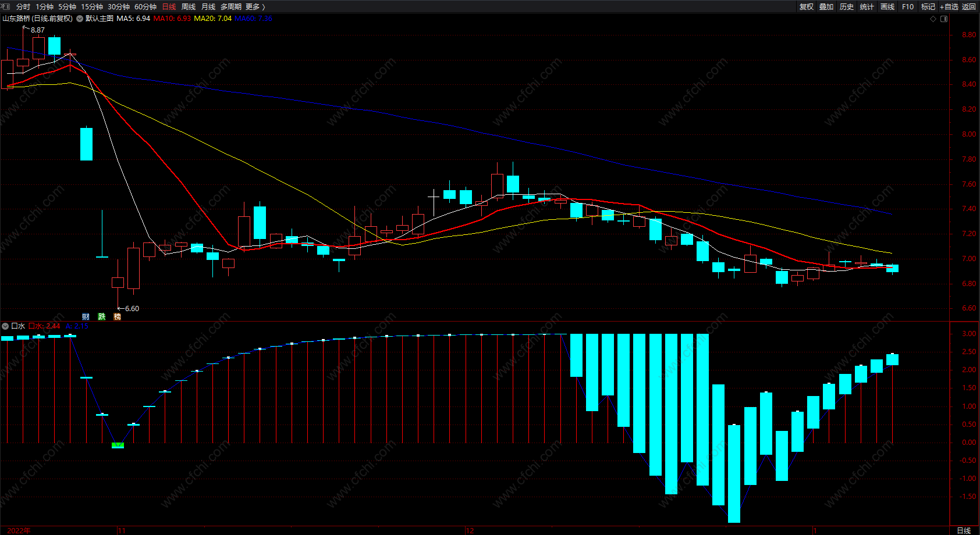This screenshot has height=535, width=980.
Task: Click the orange 榜 marker icon
Action: click(x=118, y=316)
